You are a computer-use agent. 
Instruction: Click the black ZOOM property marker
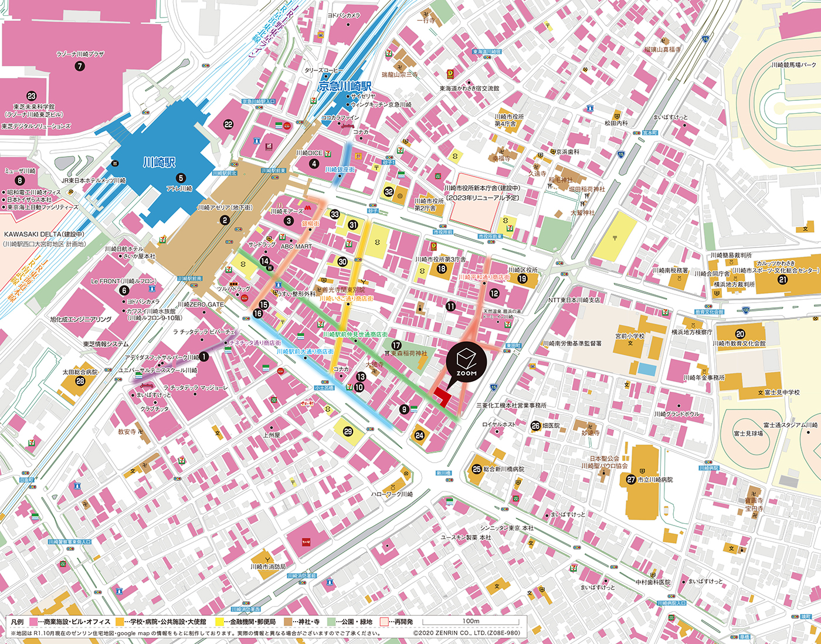pos(466,363)
